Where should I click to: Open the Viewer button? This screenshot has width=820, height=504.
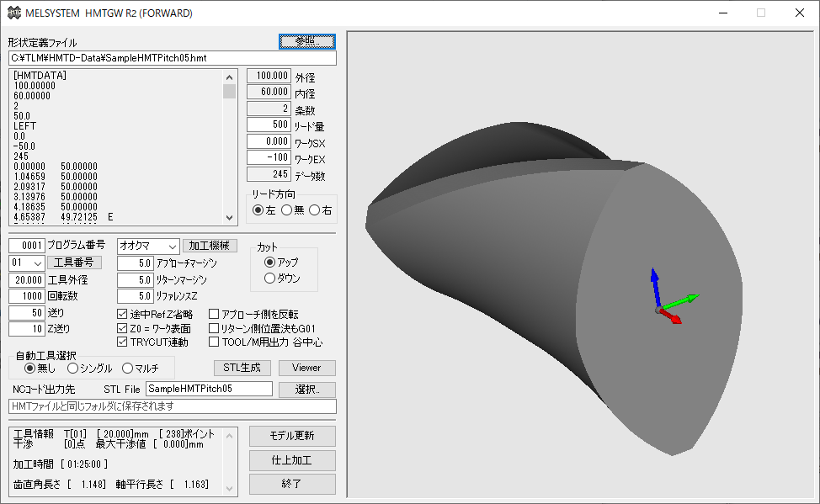306,368
